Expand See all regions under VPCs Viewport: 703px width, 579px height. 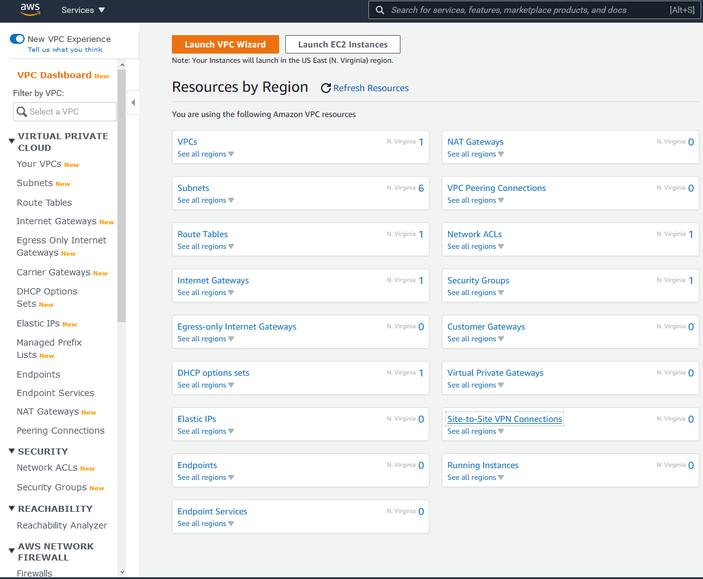coord(205,154)
